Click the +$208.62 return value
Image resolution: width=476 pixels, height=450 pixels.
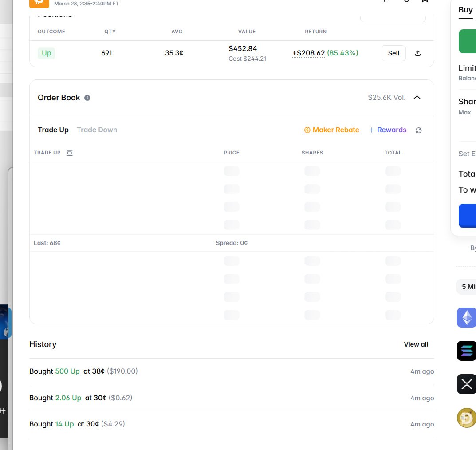tap(308, 53)
